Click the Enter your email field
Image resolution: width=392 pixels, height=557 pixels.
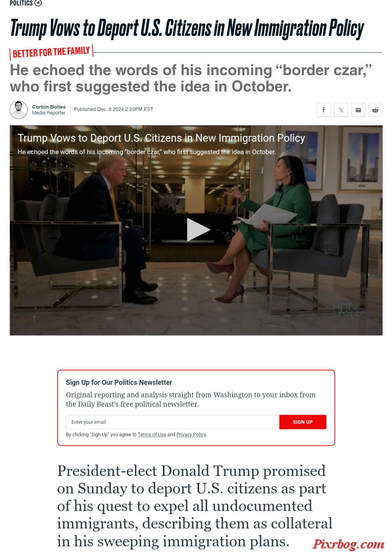tap(173, 422)
